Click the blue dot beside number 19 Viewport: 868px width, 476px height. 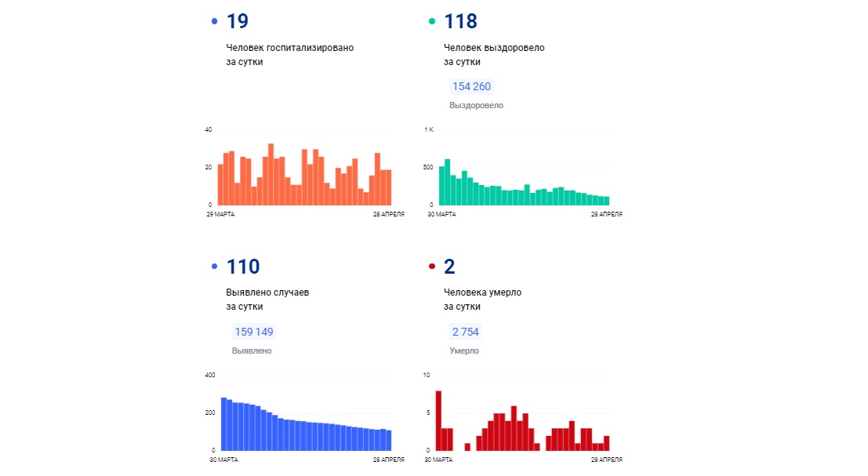[214, 22]
